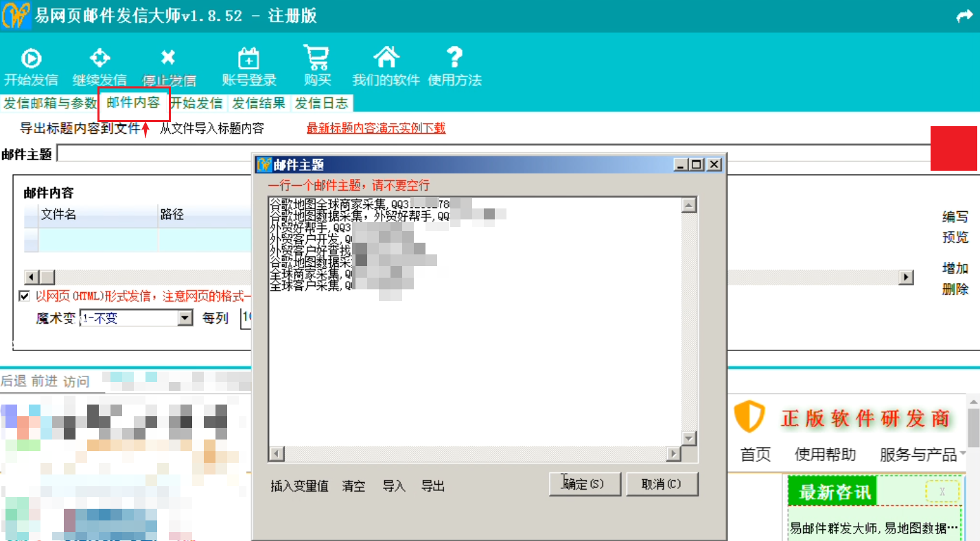Close the 最新咨讯 box with X

(x=942, y=491)
